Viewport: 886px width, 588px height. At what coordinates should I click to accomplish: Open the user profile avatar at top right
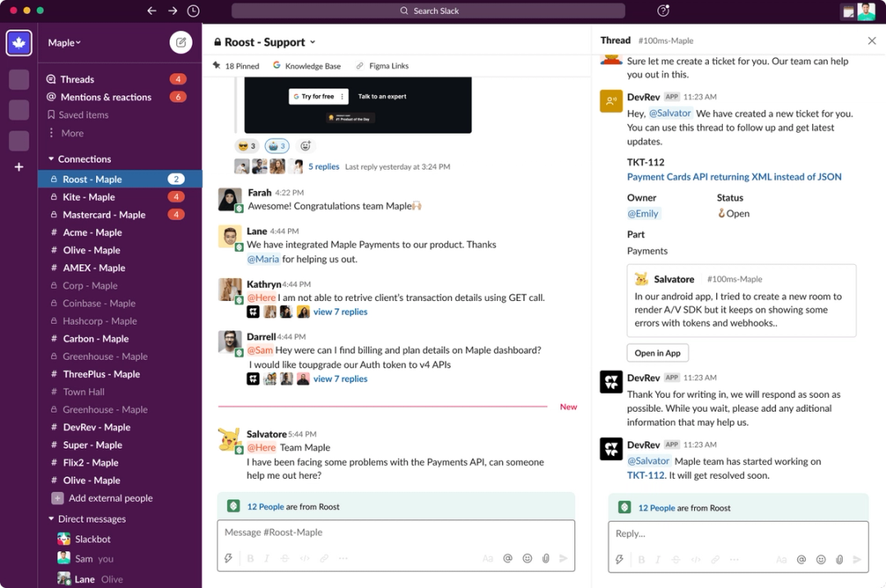[865, 11]
